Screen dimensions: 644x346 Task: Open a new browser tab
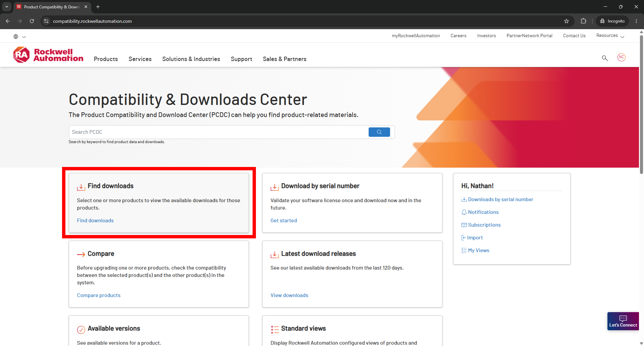[x=98, y=7]
